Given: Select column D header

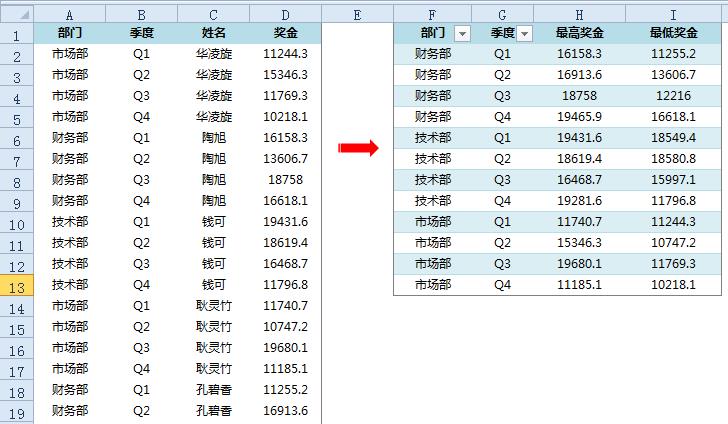Looking at the screenshot, I should tap(286, 15).
